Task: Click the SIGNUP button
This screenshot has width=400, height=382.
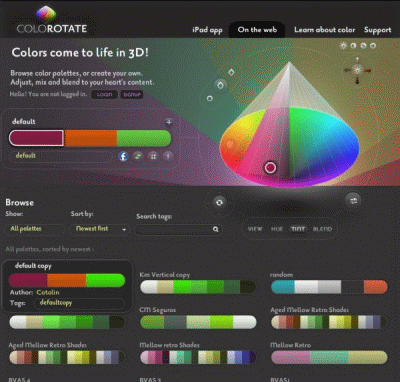Action: click(131, 94)
